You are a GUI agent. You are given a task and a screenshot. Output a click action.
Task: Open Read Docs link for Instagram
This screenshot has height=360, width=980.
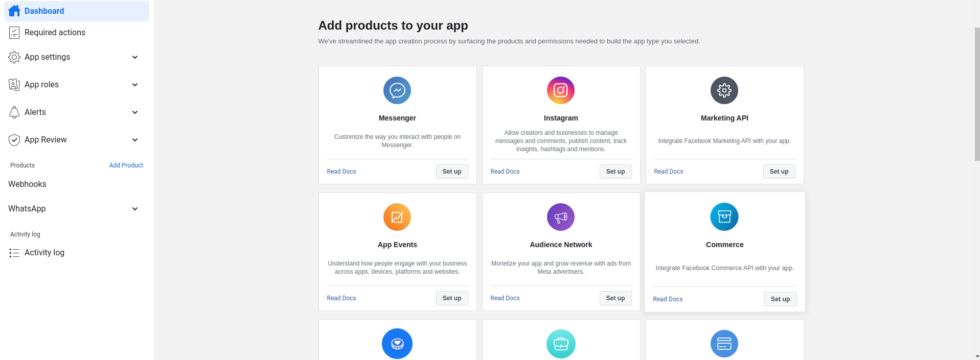[505, 172]
